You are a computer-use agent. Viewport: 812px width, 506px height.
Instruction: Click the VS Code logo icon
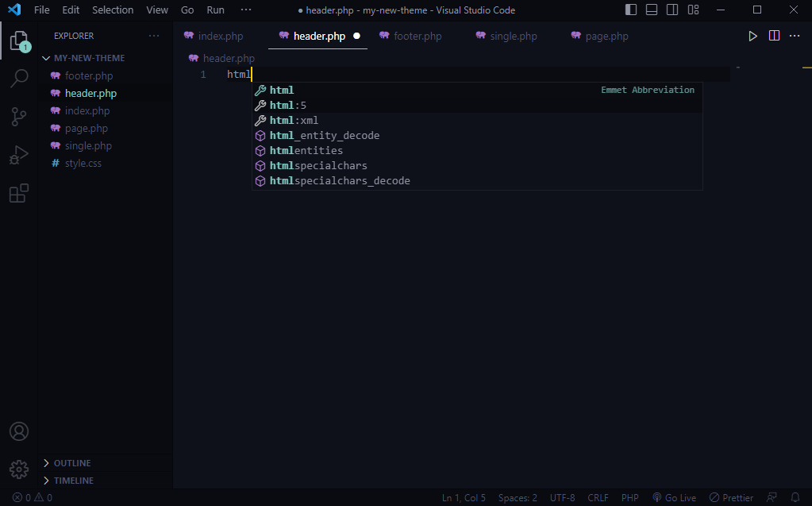(14, 10)
